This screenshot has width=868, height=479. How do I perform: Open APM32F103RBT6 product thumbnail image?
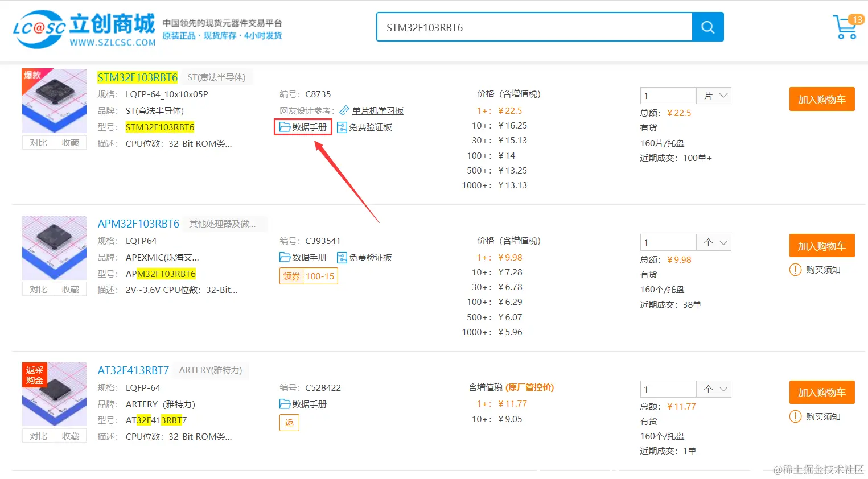click(54, 247)
